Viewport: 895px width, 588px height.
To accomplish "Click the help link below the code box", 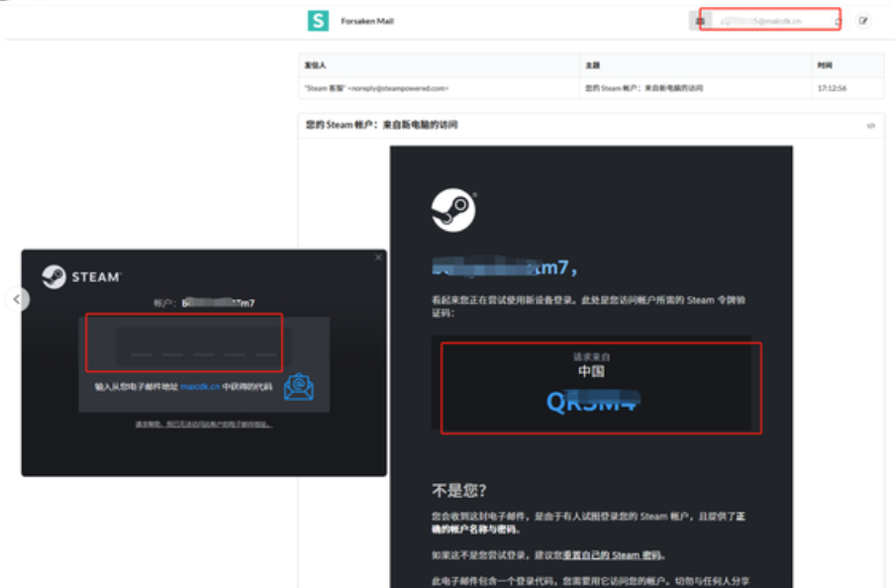I will click(203, 424).
